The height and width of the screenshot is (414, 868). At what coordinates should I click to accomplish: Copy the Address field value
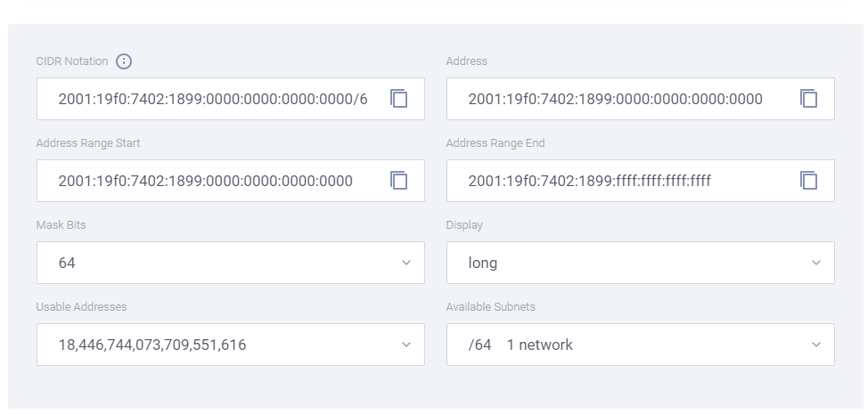pyautogui.click(x=808, y=99)
